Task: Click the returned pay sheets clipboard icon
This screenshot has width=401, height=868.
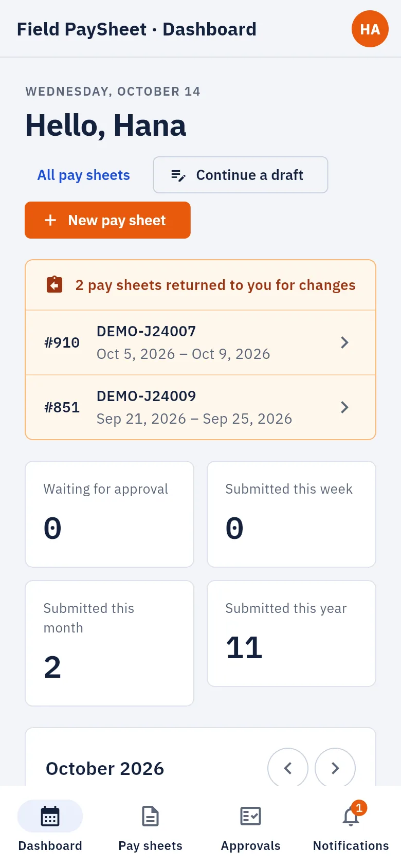Action: [54, 285]
